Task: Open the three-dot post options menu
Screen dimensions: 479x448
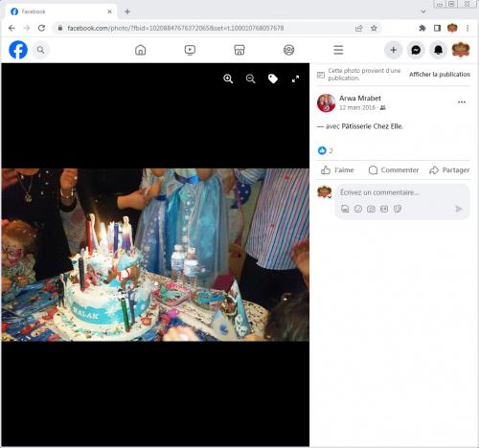Action: [462, 102]
